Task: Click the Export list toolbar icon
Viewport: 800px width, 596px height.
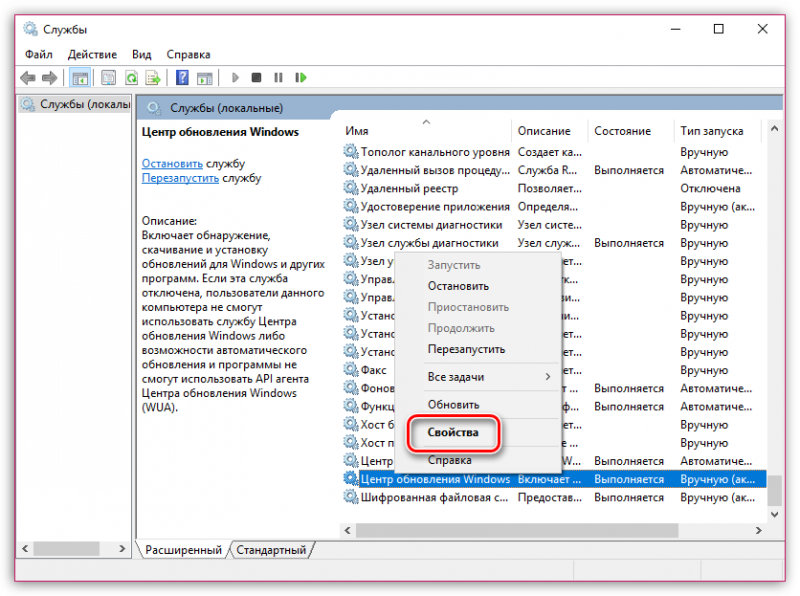Action: (x=153, y=77)
